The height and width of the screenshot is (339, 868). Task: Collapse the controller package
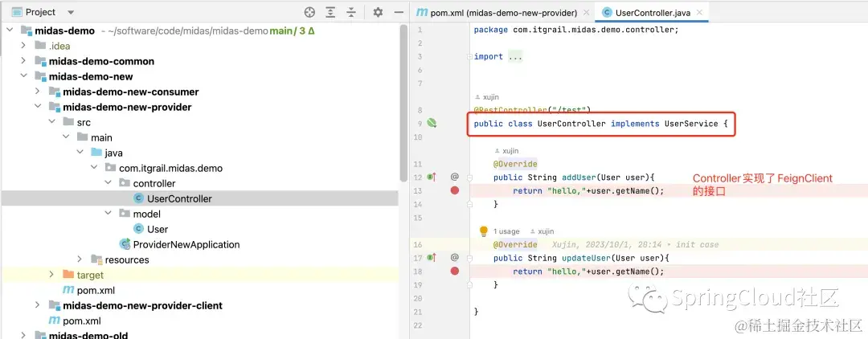pyautogui.click(x=108, y=183)
